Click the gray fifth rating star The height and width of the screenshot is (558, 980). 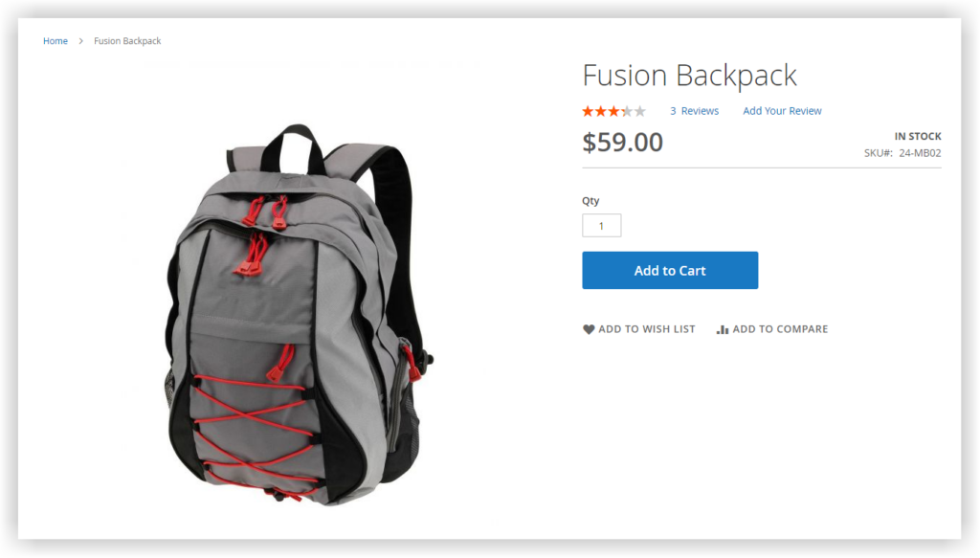(x=640, y=111)
